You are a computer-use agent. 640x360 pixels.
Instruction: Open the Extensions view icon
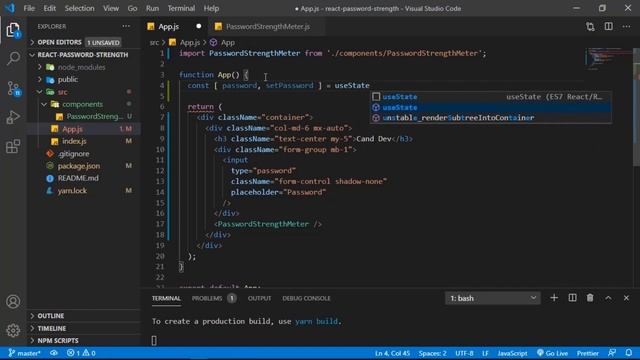point(13,146)
